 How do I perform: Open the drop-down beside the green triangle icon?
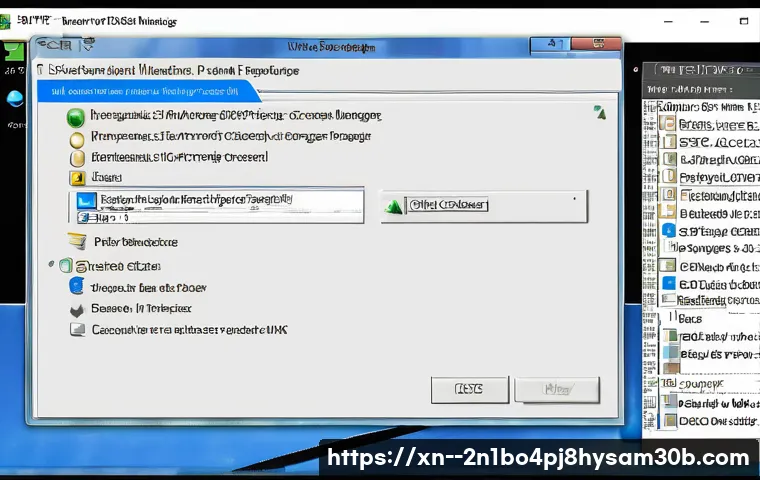[x=575, y=199]
